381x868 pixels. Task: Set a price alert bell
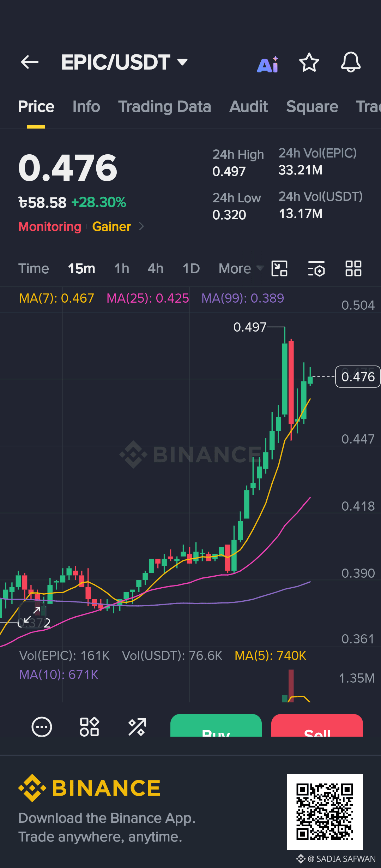click(351, 63)
